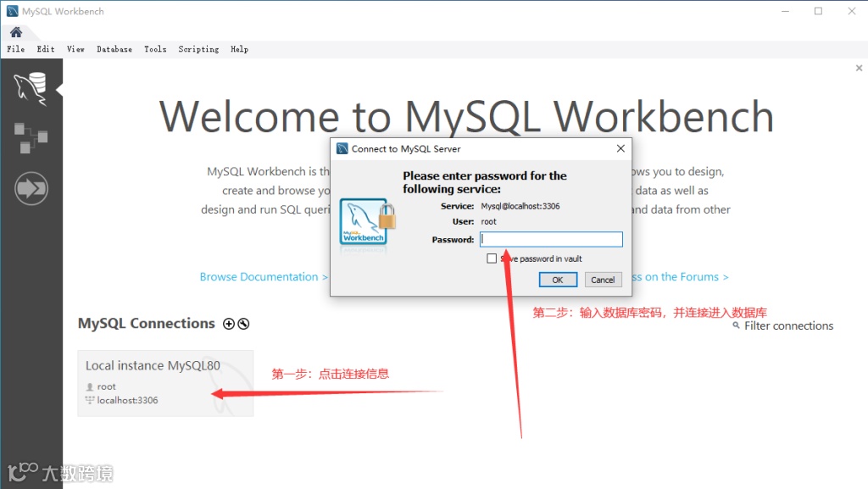Click the Workbench lock image in dialog

pos(368,222)
